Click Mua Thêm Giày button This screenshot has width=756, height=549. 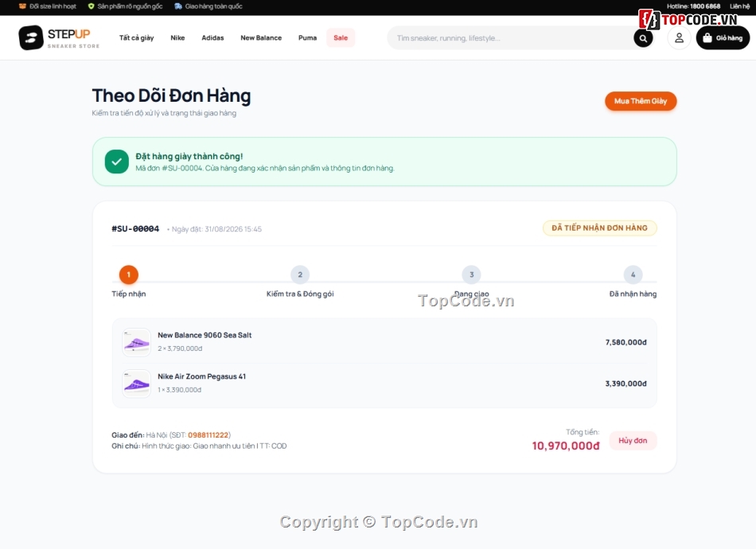[x=641, y=101]
